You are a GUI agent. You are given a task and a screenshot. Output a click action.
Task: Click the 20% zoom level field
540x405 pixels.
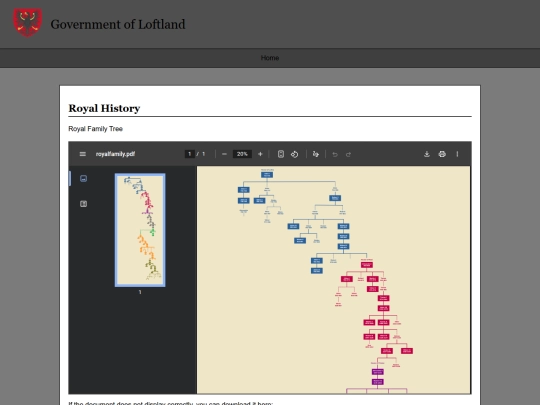point(242,154)
